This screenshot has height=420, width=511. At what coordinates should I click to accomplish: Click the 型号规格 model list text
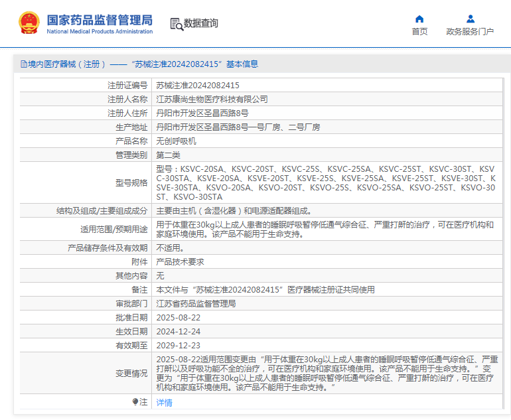pyautogui.click(x=325, y=183)
